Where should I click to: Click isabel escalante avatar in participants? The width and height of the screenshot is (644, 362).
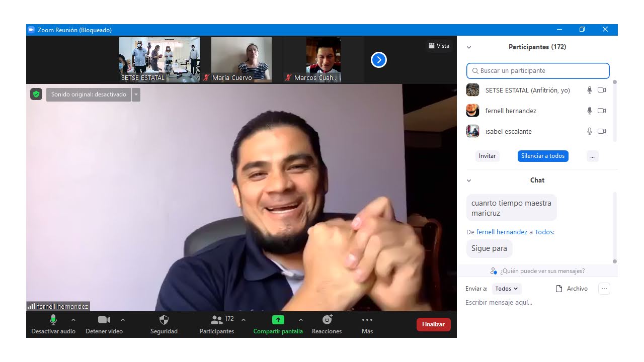[x=472, y=131]
